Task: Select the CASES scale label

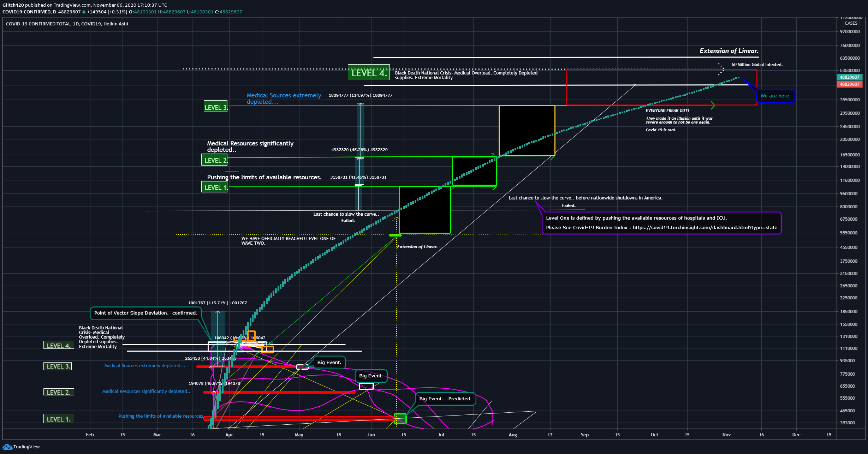Action: [x=851, y=23]
